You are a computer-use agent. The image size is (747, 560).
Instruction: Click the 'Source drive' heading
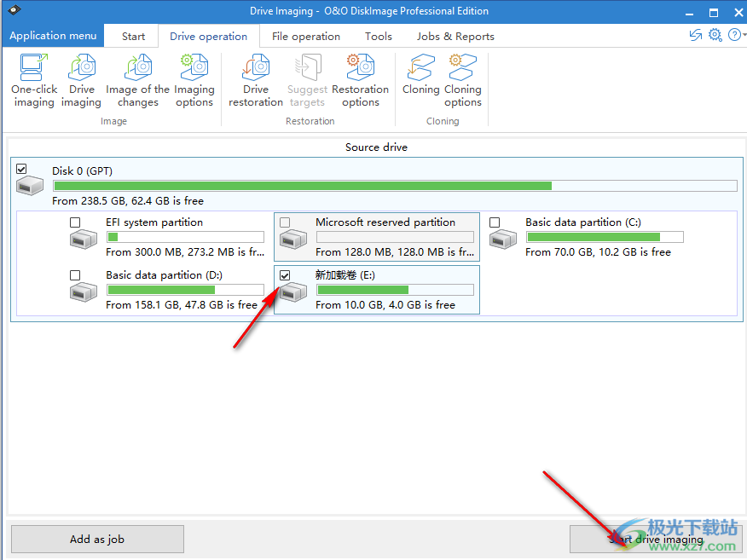point(376,147)
